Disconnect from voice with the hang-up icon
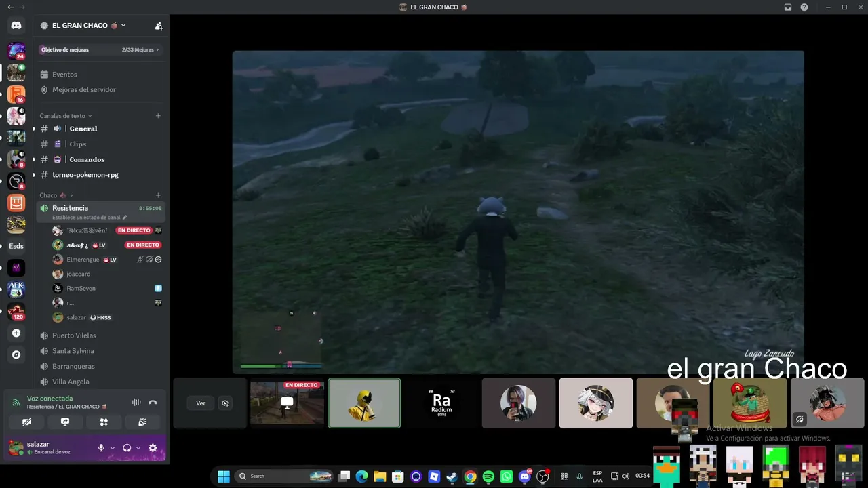868x488 pixels. tap(153, 403)
